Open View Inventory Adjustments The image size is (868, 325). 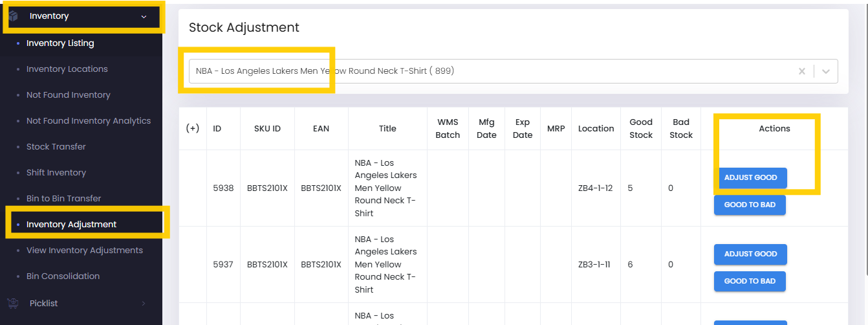tap(85, 251)
